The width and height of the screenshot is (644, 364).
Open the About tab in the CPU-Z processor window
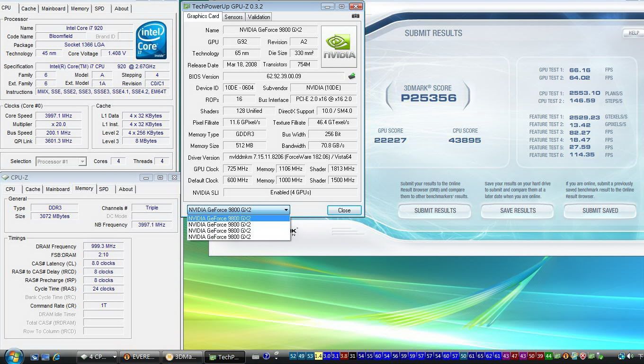[x=121, y=9]
